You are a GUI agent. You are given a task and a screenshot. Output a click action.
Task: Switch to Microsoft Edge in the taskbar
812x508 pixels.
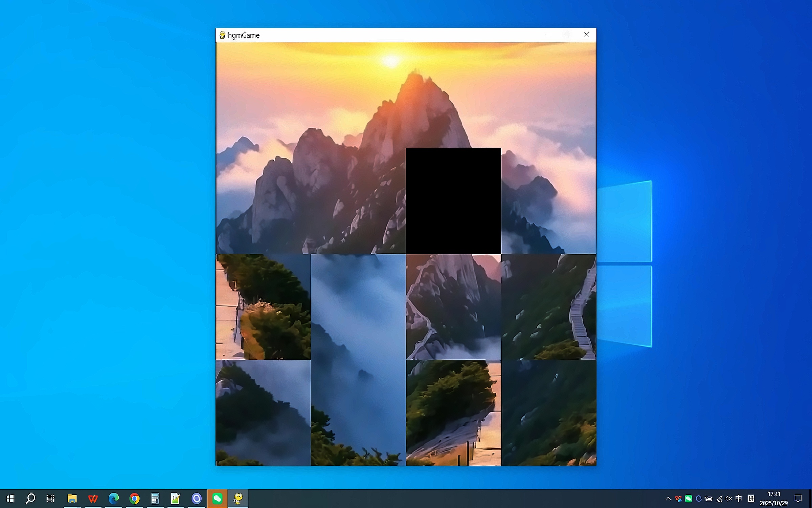pyautogui.click(x=114, y=499)
